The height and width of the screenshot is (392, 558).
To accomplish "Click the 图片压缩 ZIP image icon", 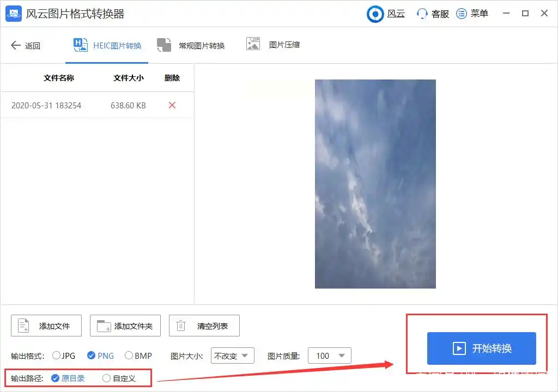I will (x=253, y=44).
